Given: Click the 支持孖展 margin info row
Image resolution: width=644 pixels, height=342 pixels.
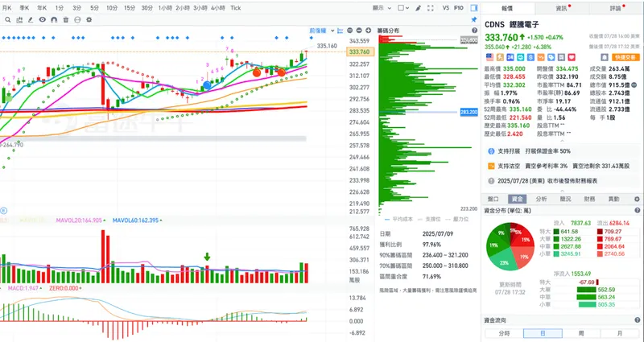Looking at the screenshot, I should 562,151.
